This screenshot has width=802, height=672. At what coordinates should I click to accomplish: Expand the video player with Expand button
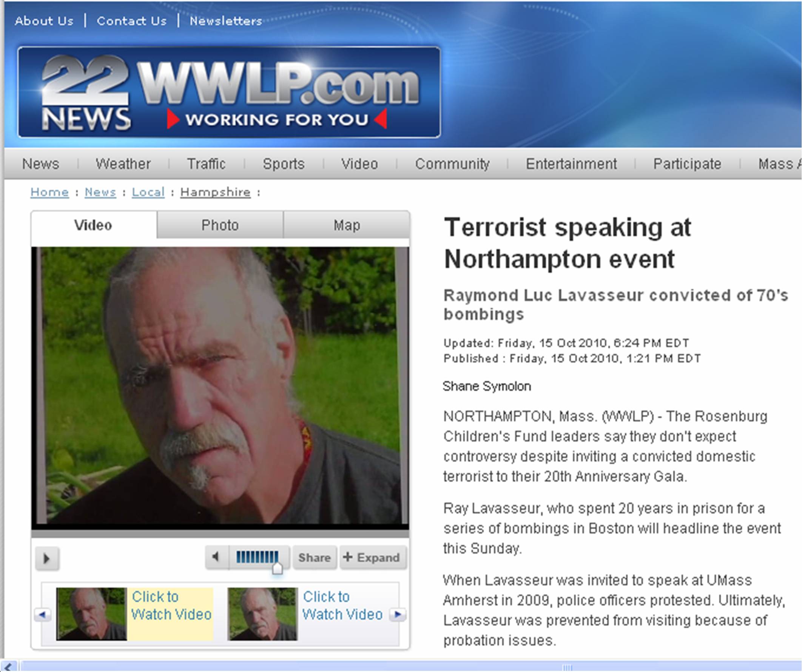pyautogui.click(x=372, y=558)
